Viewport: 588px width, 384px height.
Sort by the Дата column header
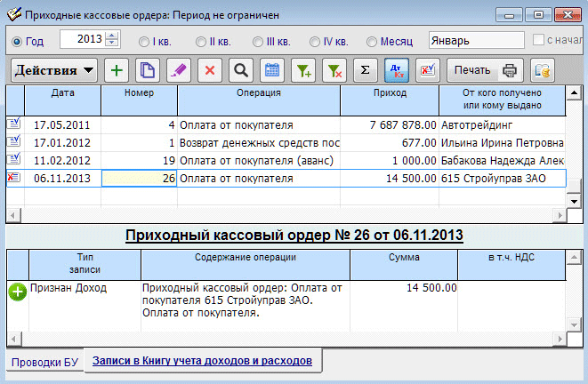pos(62,100)
